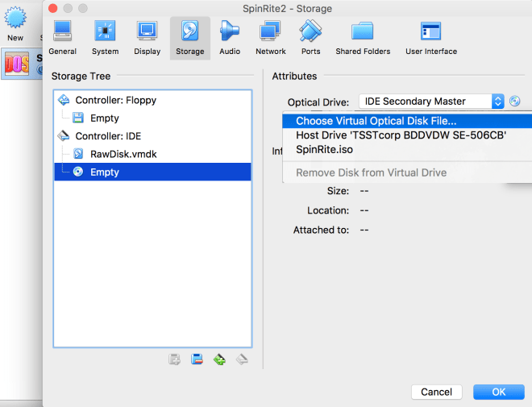
Task: Click the Cancel button
Action: [436, 392]
